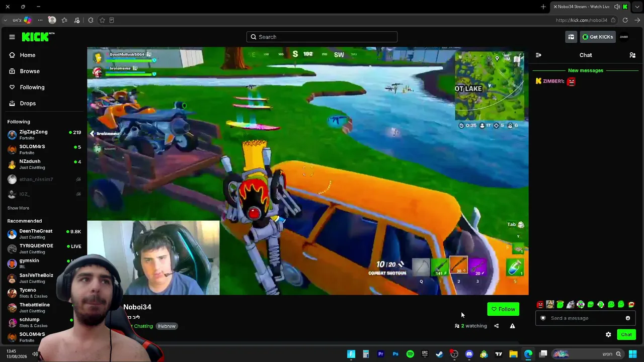The width and height of the screenshot is (644, 362).
Task: Open the browser profile avatar
Action: (52, 20)
